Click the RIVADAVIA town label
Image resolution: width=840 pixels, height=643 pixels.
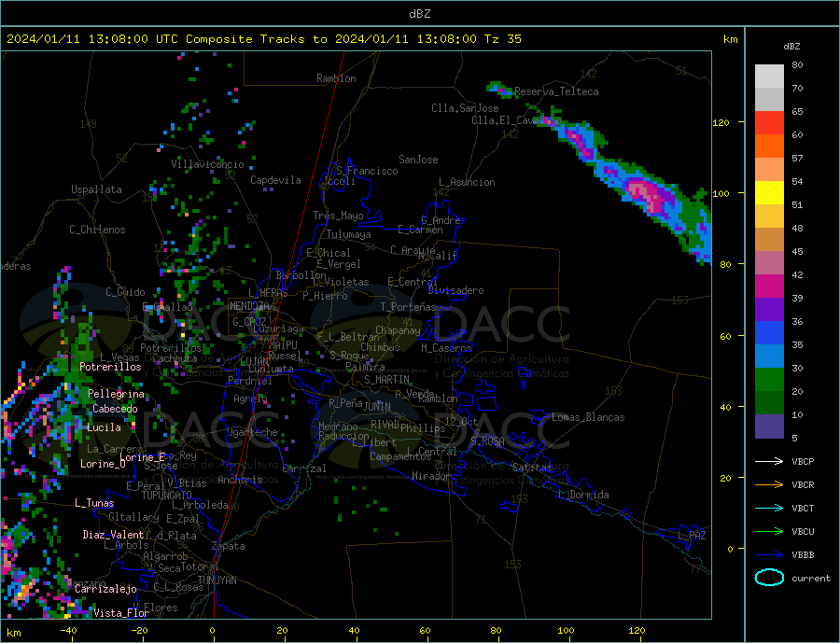pos(385,425)
